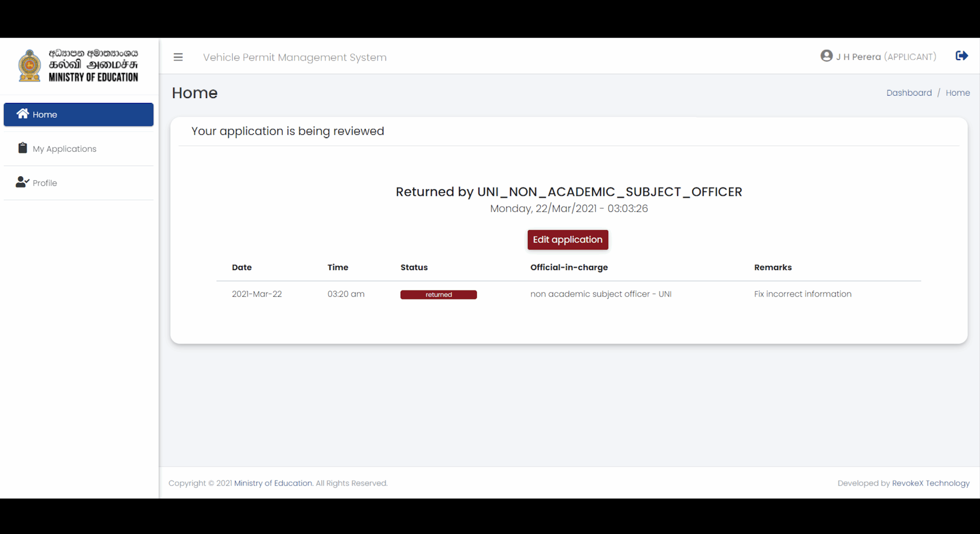Screen dimensions: 980x534
Task: Click the red returned status badge
Action: pyautogui.click(x=438, y=295)
